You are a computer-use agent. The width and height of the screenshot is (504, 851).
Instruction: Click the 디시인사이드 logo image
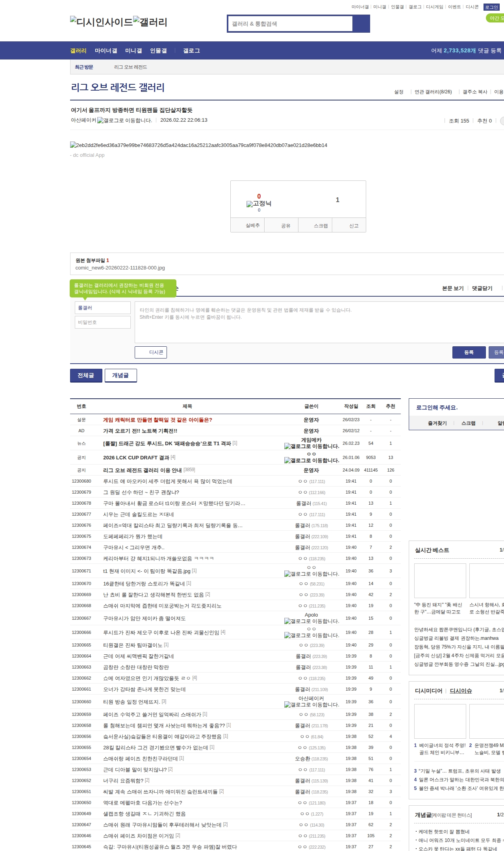(x=102, y=22)
